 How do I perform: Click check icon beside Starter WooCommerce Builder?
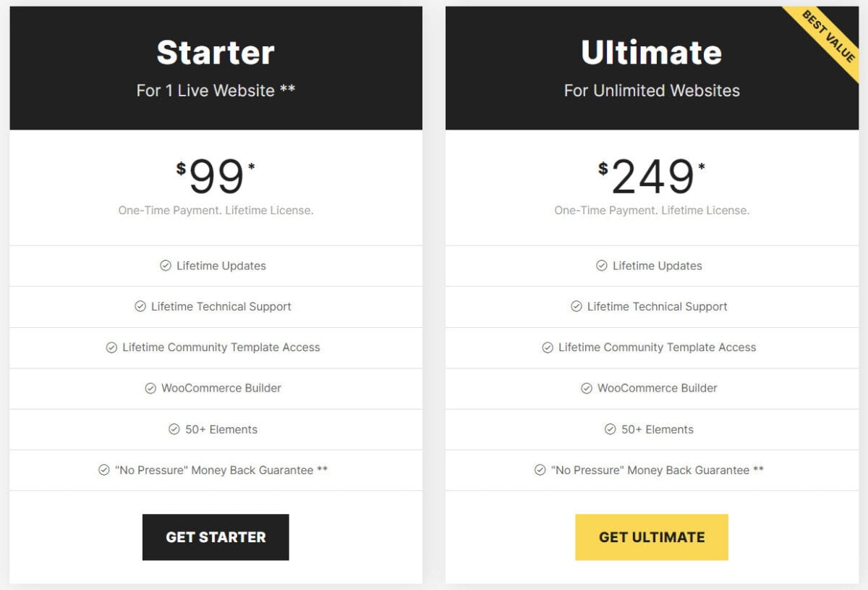click(x=150, y=388)
